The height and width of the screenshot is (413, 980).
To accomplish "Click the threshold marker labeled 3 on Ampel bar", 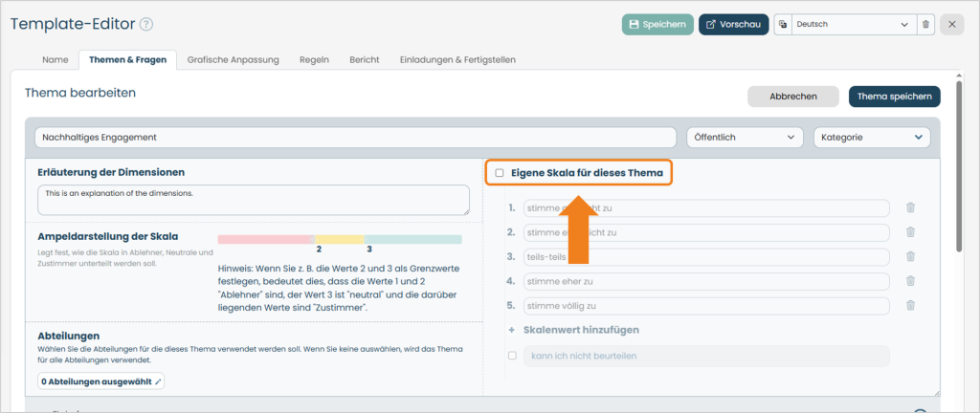I will click(x=365, y=240).
